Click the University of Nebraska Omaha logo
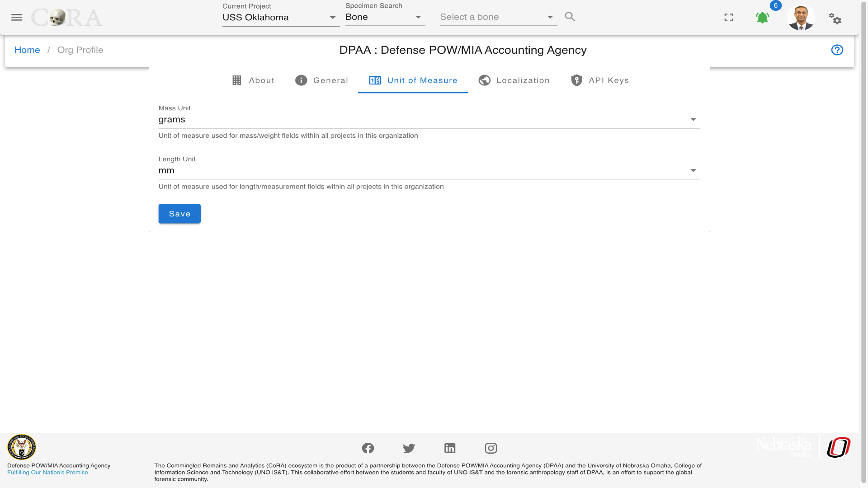868x488 pixels. coord(784,447)
